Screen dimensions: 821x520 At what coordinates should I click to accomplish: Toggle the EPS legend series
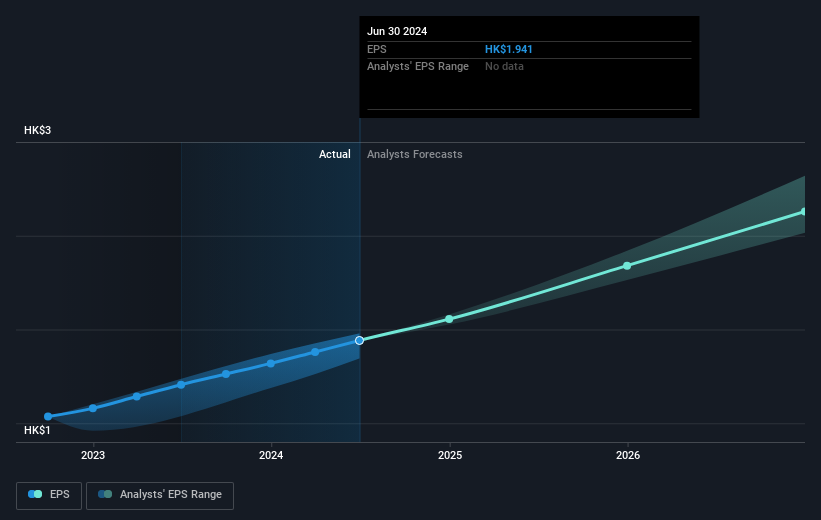coord(49,495)
